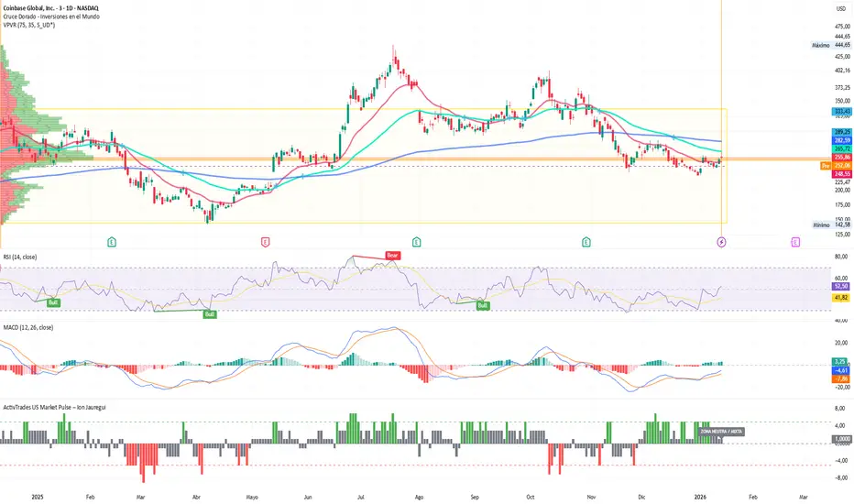Click the orange Pre pre-market price tag
The image size is (854, 504).
coord(826,166)
